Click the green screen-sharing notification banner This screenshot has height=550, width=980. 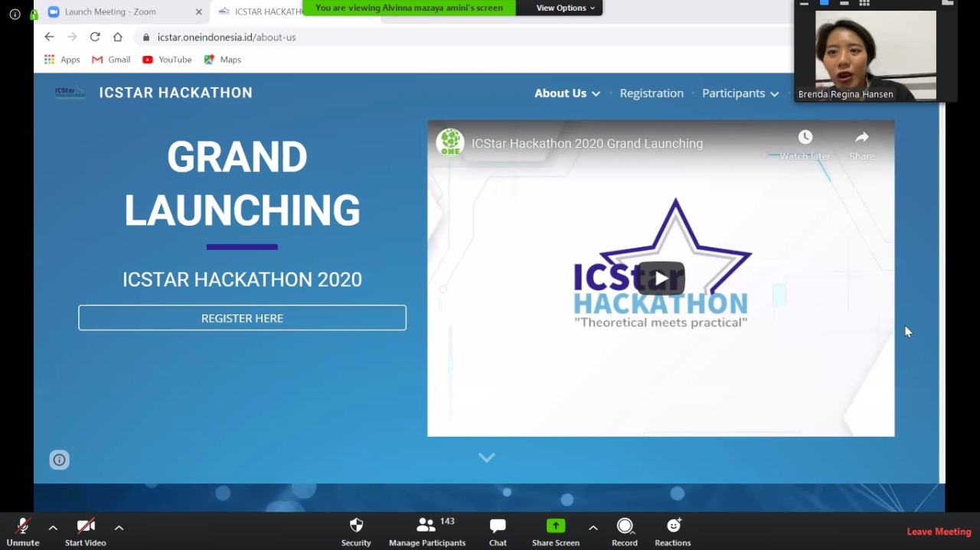click(410, 8)
